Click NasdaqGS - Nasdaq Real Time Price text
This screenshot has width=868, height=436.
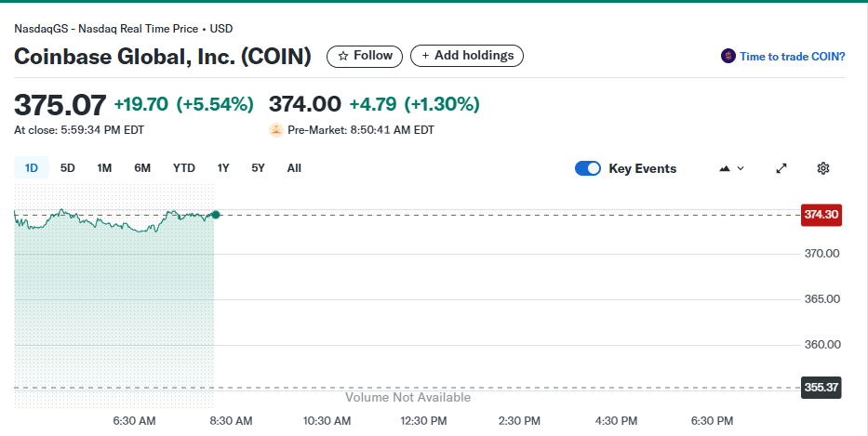tap(106, 29)
